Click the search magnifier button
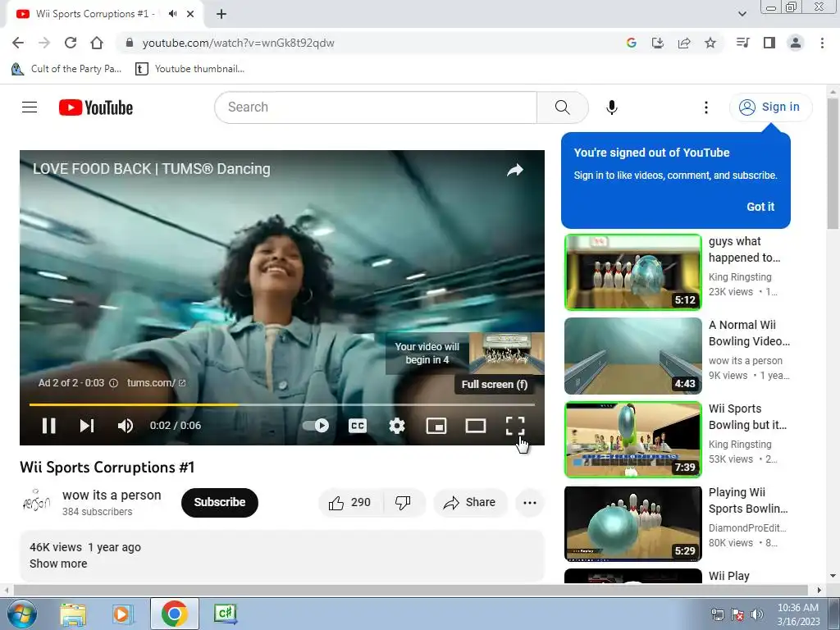 click(563, 107)
